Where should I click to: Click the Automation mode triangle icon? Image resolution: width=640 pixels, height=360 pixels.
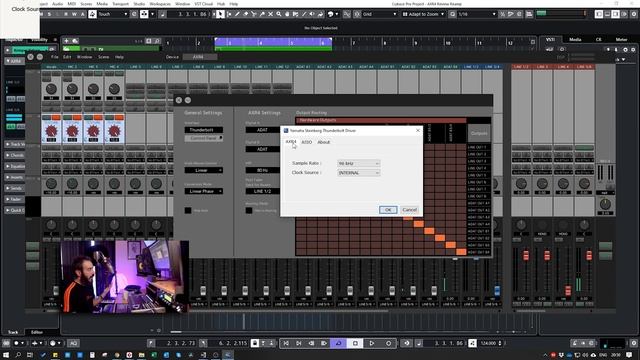tap(93, 14)
